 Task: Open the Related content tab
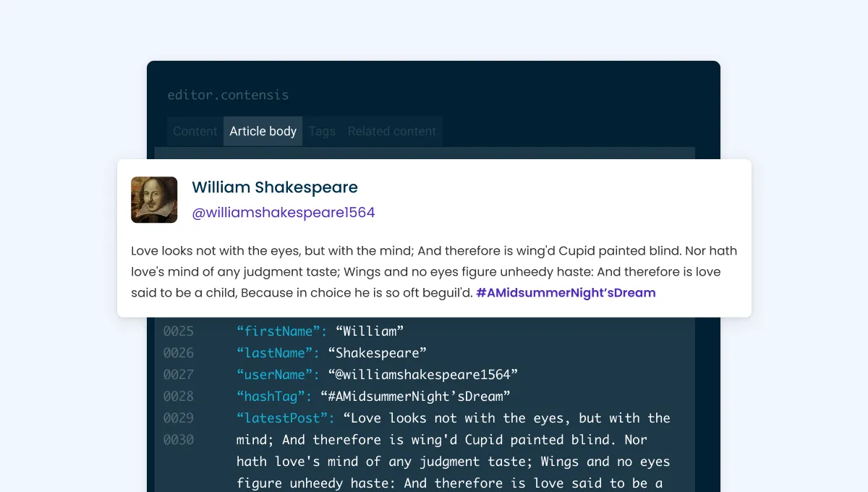point(391,131)
